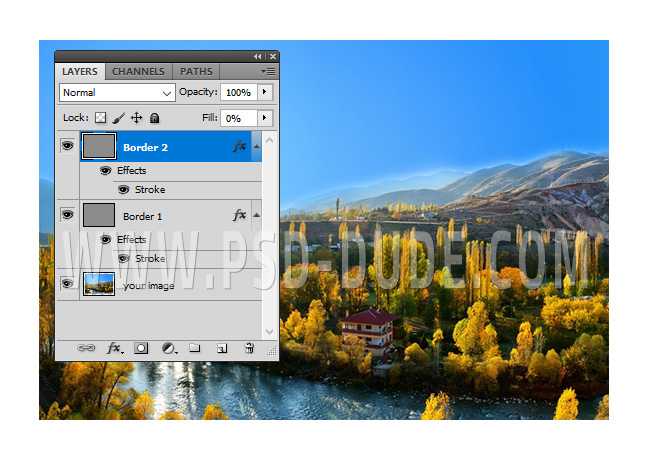Click Effects label under Border 1

tap(131, 239)
